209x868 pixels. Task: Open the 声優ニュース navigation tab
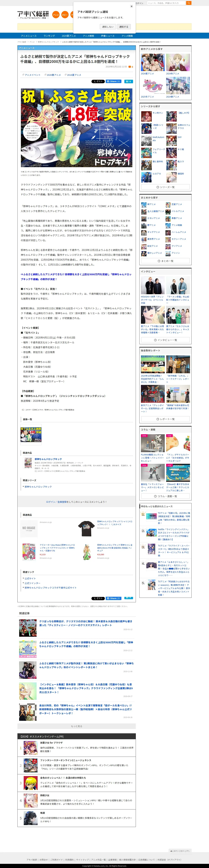(x=108, y=36)
